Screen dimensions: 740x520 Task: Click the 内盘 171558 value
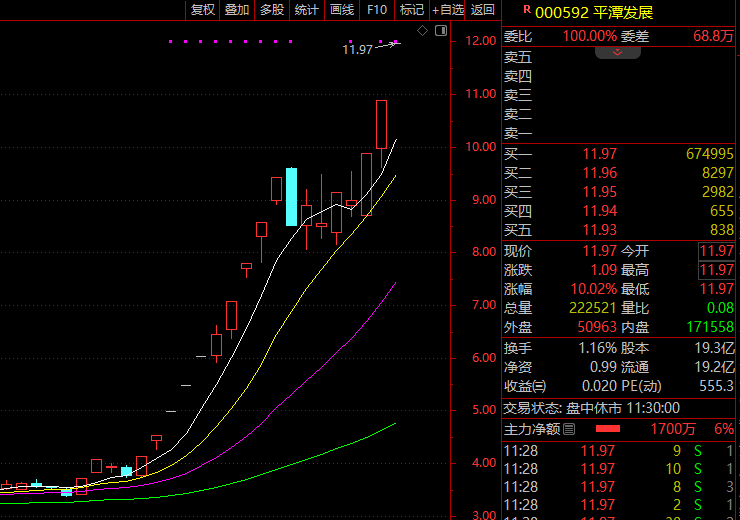710,327
